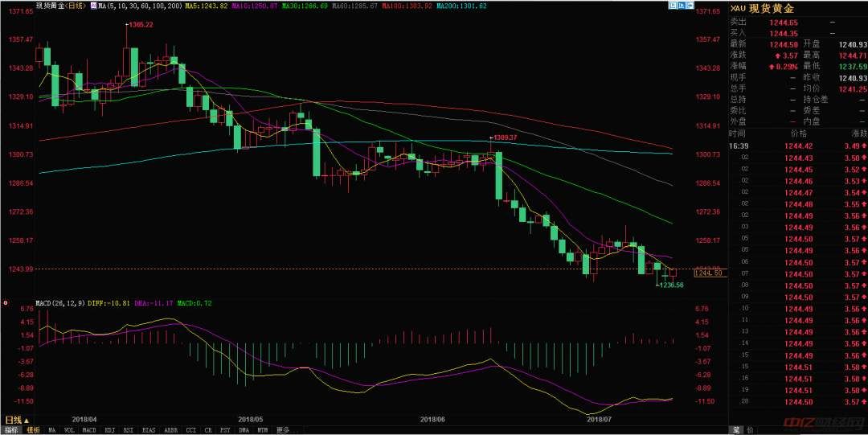
Task: Open the 日线 period selector
Action: (14, 421)
